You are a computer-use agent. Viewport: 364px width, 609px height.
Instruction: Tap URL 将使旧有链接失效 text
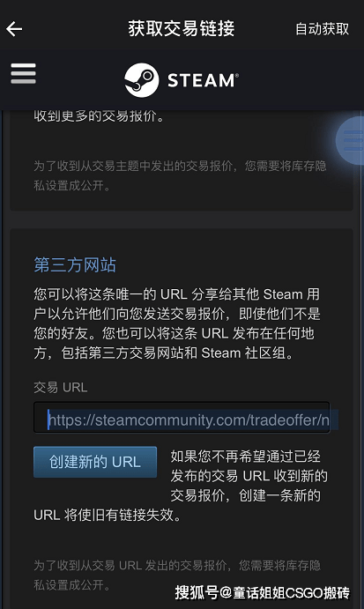click(108, 516)
